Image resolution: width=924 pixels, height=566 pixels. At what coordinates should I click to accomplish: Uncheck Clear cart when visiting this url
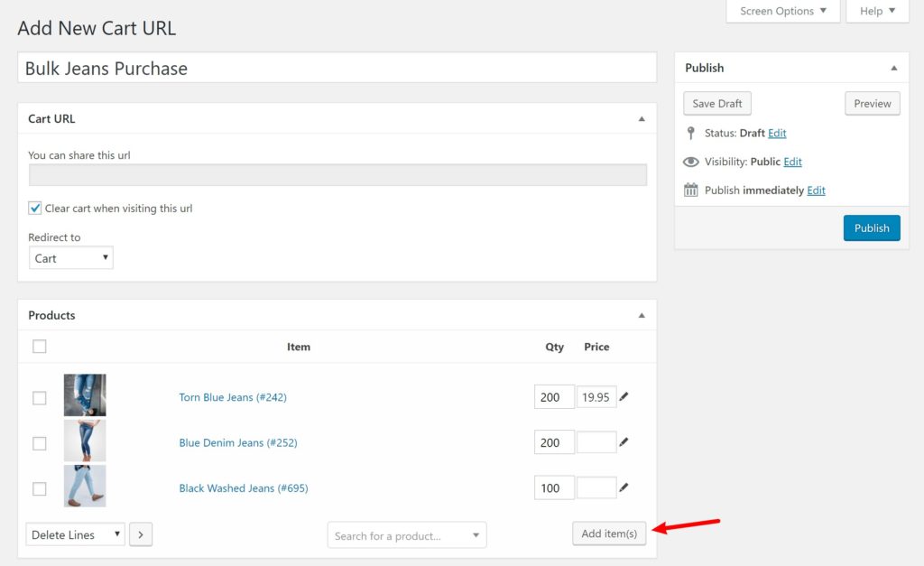point(34,208)
